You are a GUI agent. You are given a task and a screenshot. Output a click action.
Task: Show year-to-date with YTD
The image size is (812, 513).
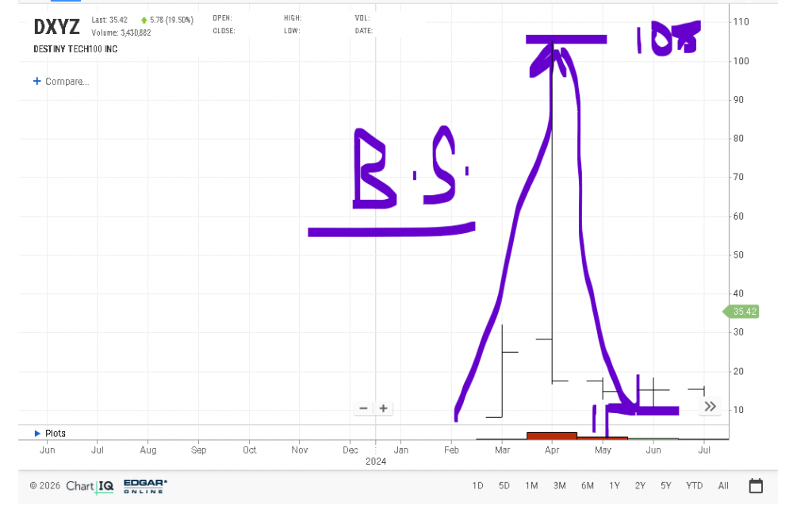[695, 486]
